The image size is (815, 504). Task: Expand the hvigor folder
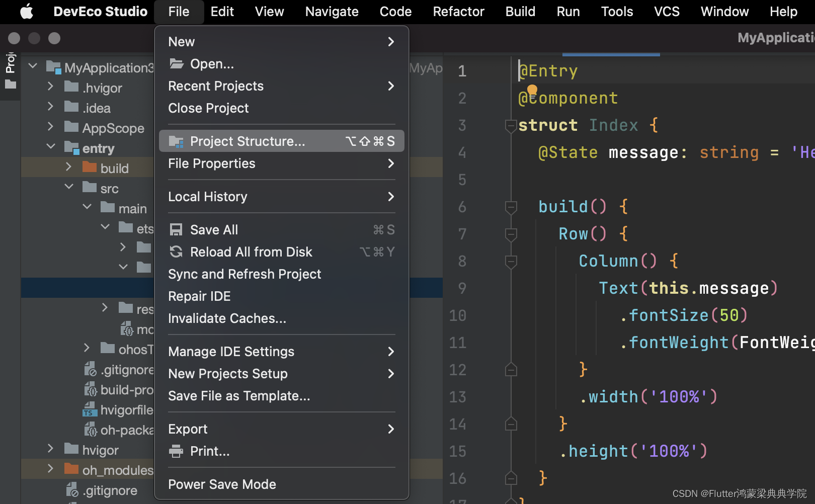pos(50,448)
